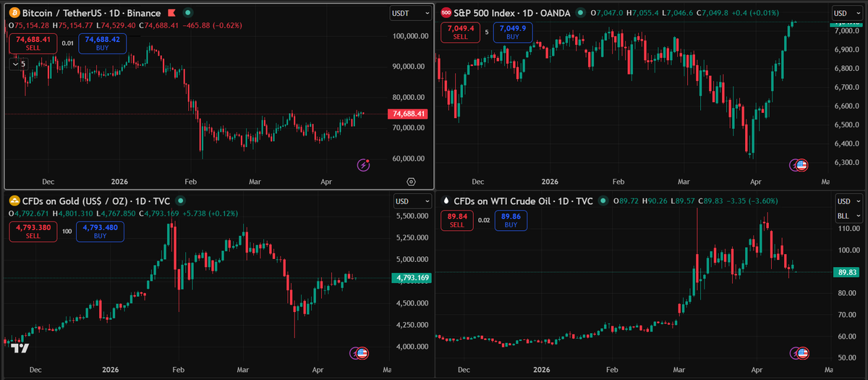Click the US flag events icon on S&P 500 chart
The height and width of the screenshot is (380, 868).
pos(801,166)
